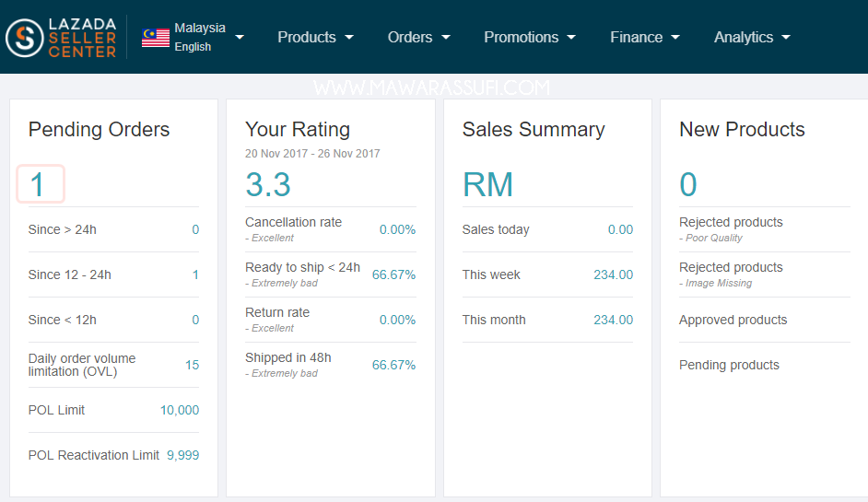Click the Ready to ship 66.67% value
The image size is (868, 502).
click(x=393, y=274)
